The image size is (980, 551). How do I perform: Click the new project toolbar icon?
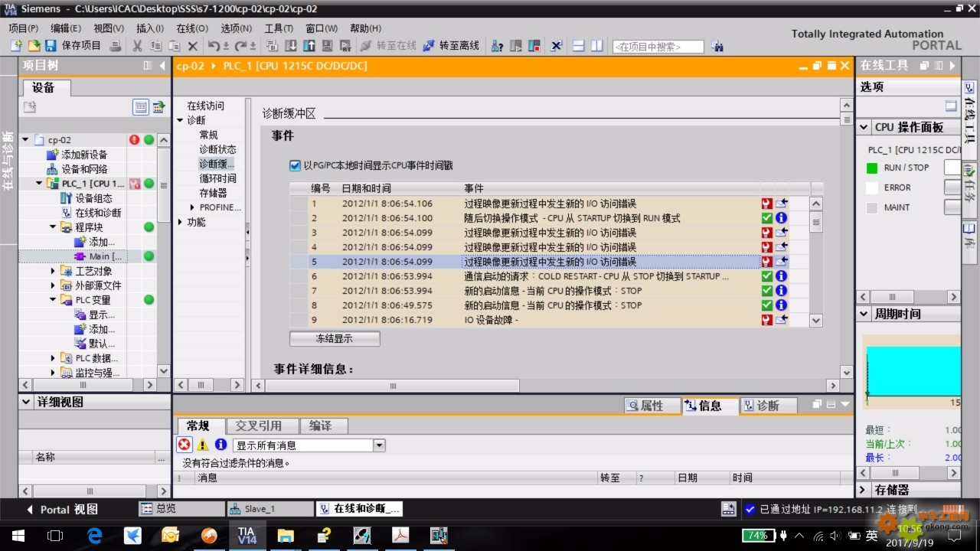(16, 46)
